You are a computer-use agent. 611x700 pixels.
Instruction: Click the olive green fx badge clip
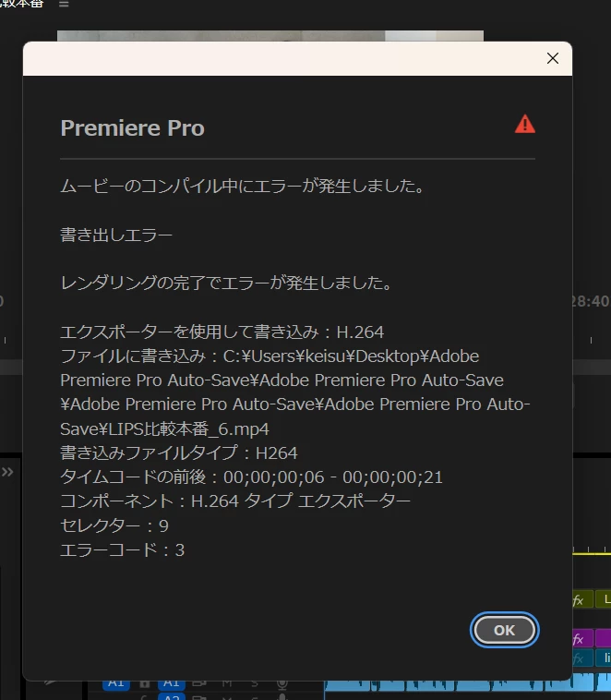[581, 600]
